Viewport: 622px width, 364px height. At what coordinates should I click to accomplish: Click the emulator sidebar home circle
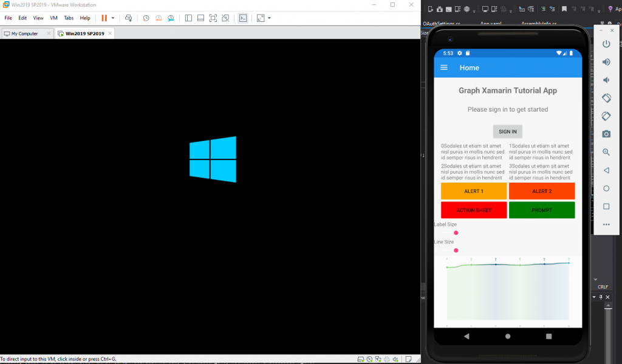pos(606,189)
